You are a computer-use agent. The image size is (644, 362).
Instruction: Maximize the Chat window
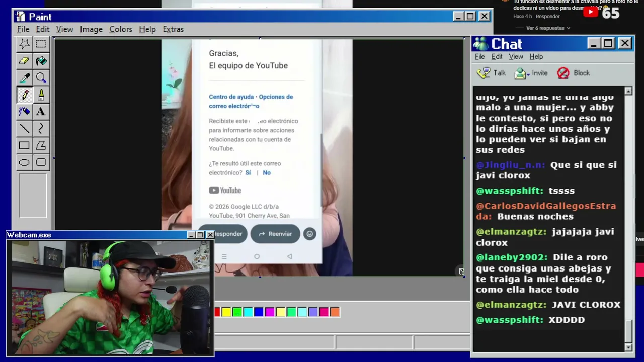click(608, 44)
